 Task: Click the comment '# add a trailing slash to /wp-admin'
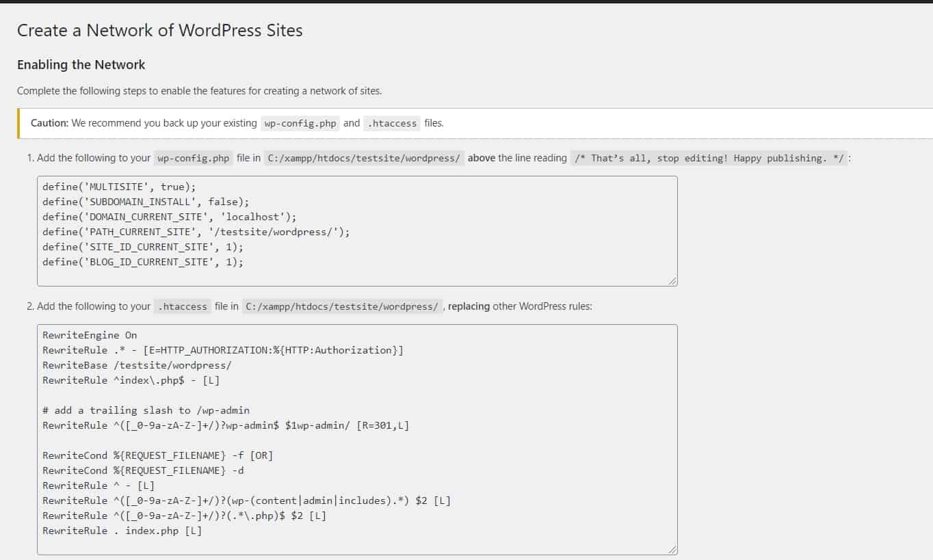tap(146, 410)
